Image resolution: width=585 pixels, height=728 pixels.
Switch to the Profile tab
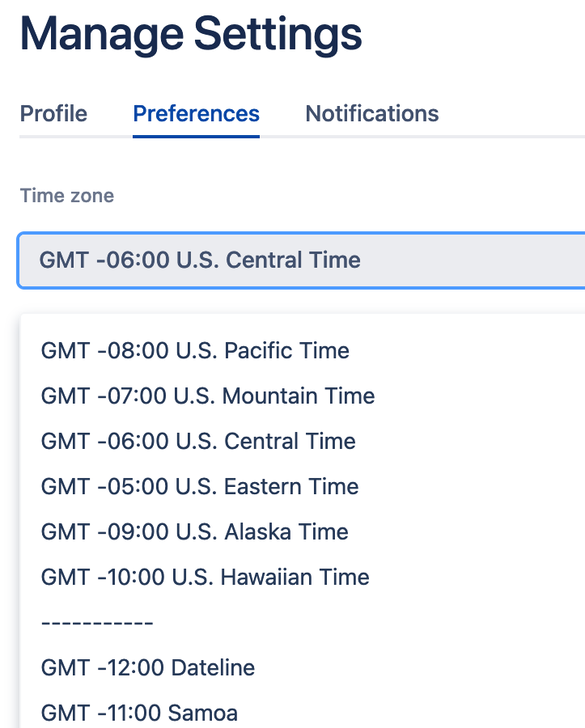click(53, 114)
